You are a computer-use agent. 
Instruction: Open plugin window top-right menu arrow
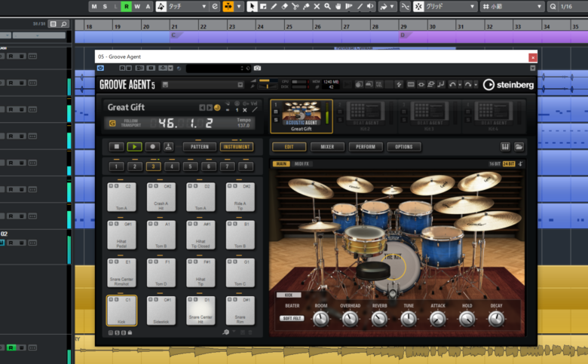(x=532, y=69)
